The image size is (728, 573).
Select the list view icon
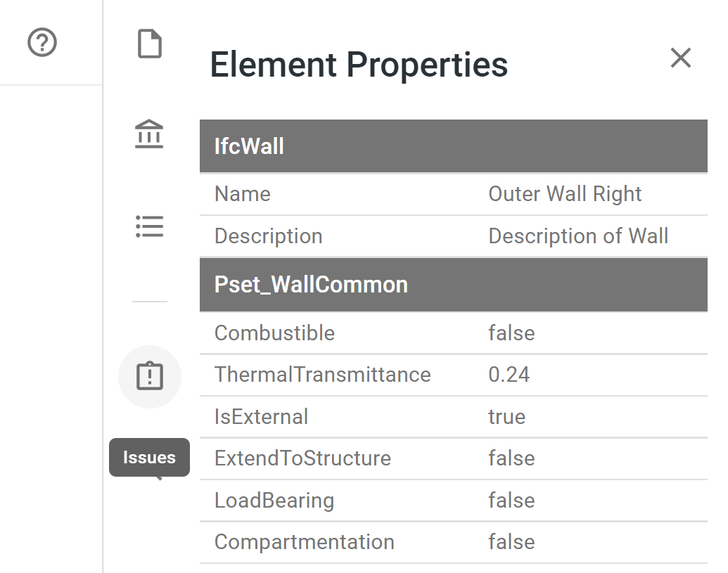click(x=149, y=226)
